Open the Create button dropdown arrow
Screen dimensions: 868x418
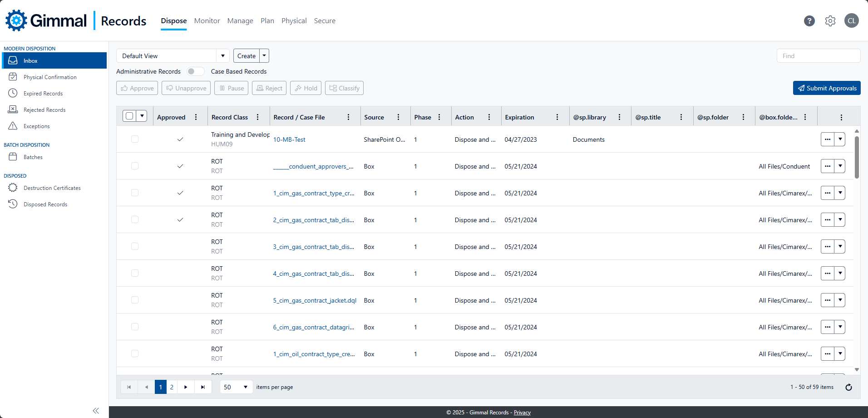(x=264, y=56)
